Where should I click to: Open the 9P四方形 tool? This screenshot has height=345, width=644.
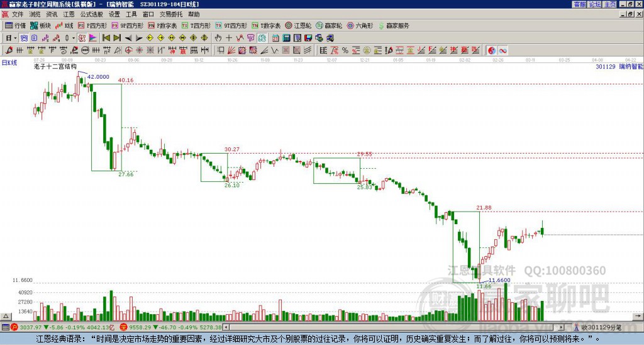point(128,25)
